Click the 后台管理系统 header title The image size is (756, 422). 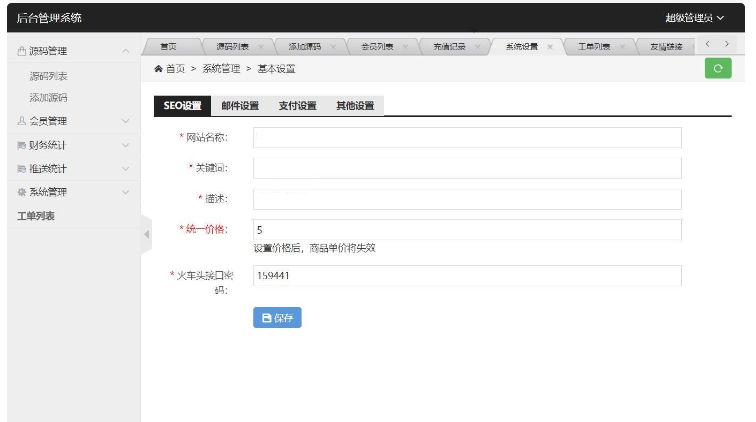click(x=49, y=18)
